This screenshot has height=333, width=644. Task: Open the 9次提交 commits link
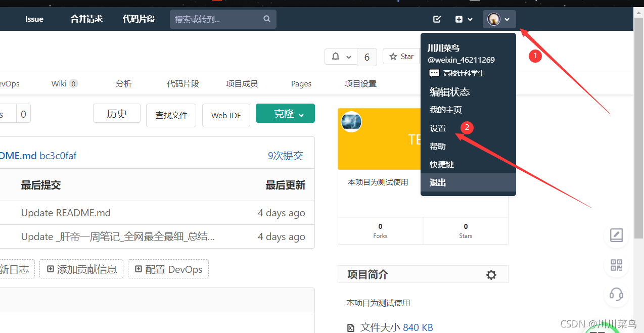[285, 156]
